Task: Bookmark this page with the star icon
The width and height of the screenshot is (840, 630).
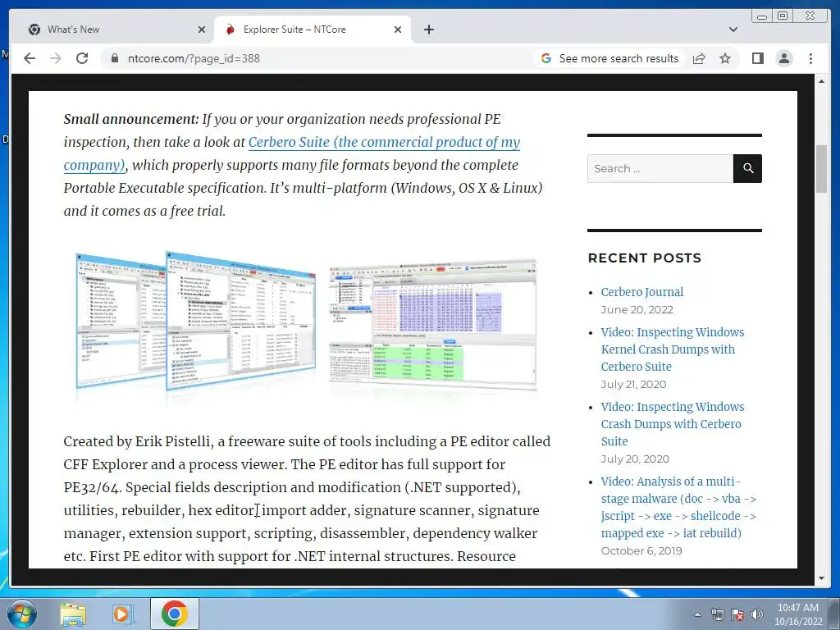Action: click(725, 58)
